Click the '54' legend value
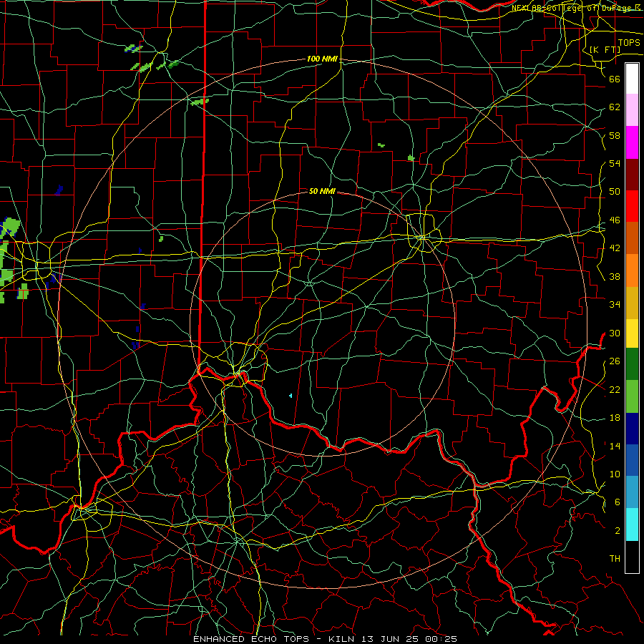Viewport: 644px width, 644px height. 615,163
